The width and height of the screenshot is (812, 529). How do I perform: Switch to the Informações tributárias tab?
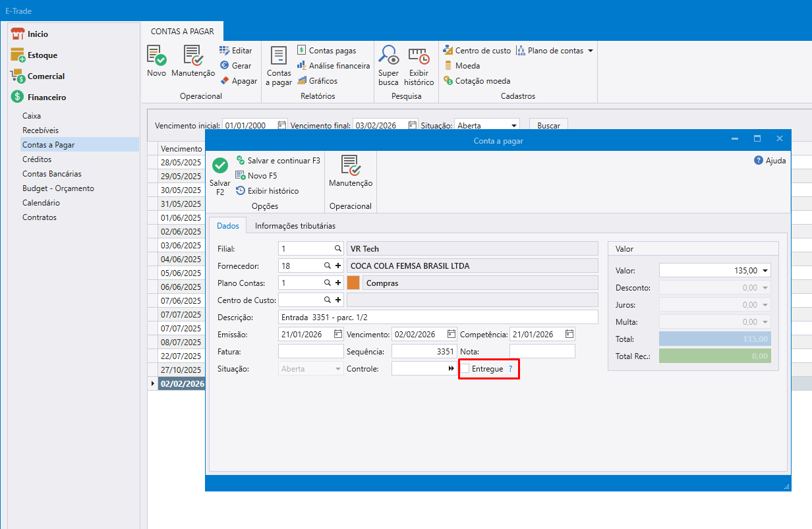(x=295, y=226)
